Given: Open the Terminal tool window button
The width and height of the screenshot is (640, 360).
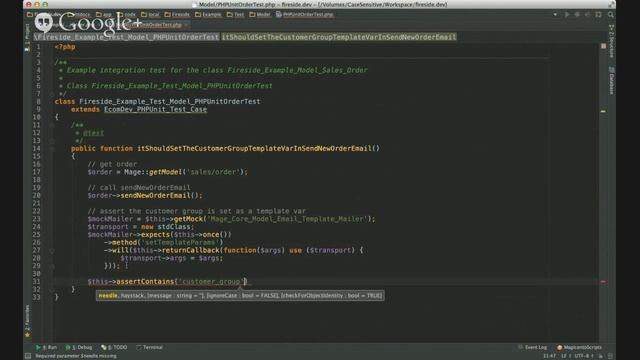Looking at the screenshot, I should 149,347.
